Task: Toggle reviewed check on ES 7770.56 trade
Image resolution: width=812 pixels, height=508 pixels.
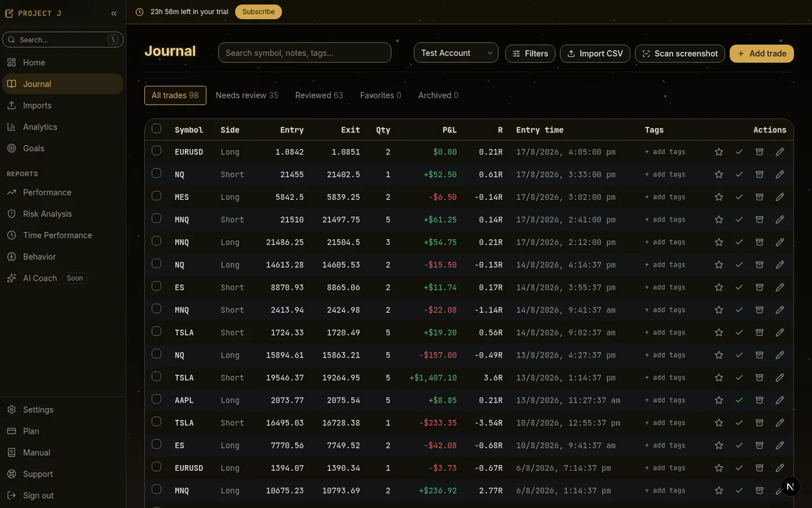Action: tap(739, 446)
